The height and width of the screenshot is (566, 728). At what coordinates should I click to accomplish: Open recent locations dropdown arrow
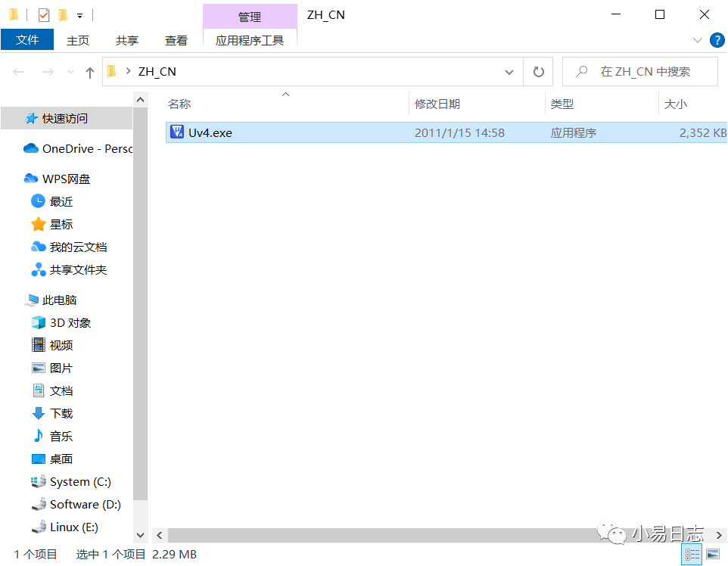[x=70, y=72]
